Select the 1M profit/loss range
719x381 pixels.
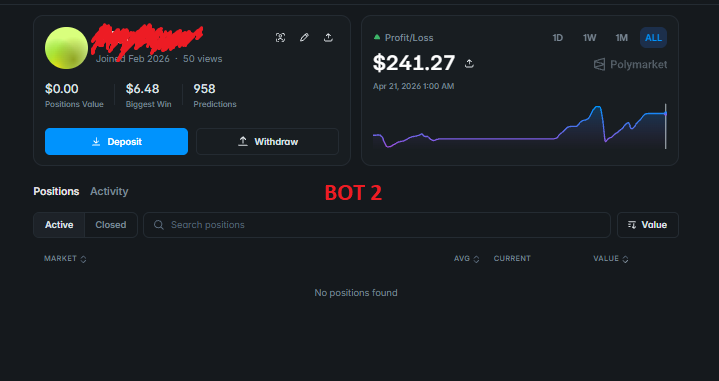[x=621, y=38]
